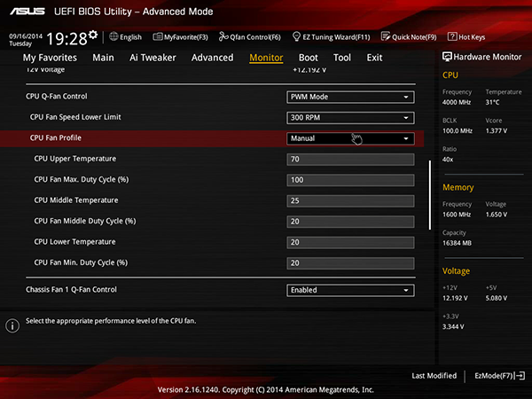532x399 pixels.
Task: Click the 09/16/2014 date
Action: [x=26, y=36]
